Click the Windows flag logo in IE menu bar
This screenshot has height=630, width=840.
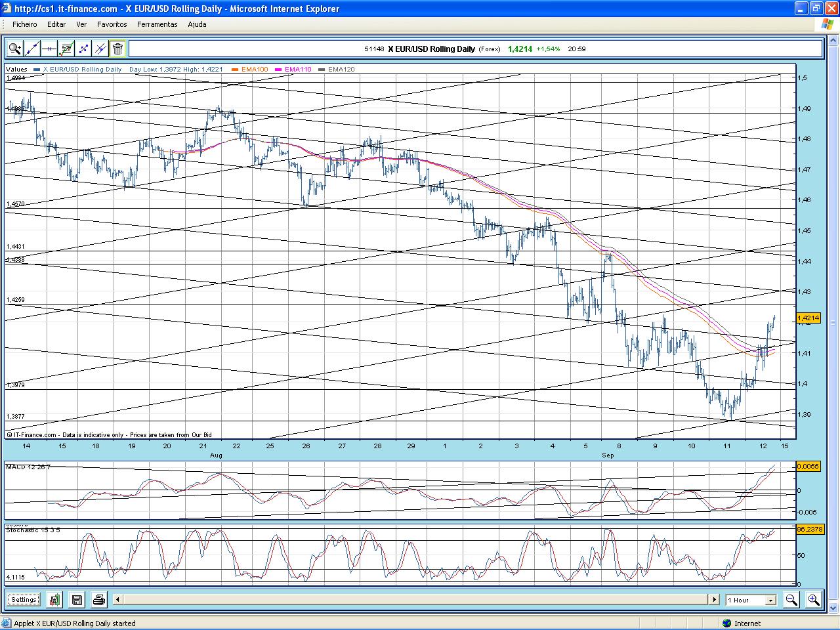[828, 24]
